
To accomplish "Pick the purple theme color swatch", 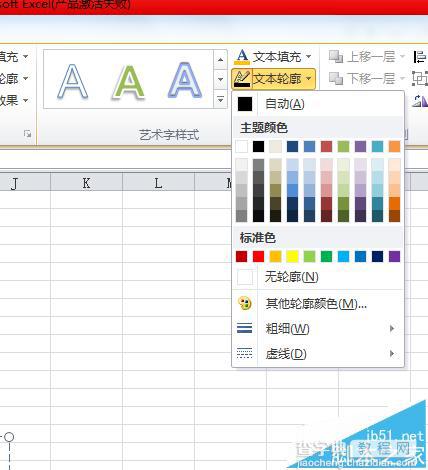I will tap(360, 146).
